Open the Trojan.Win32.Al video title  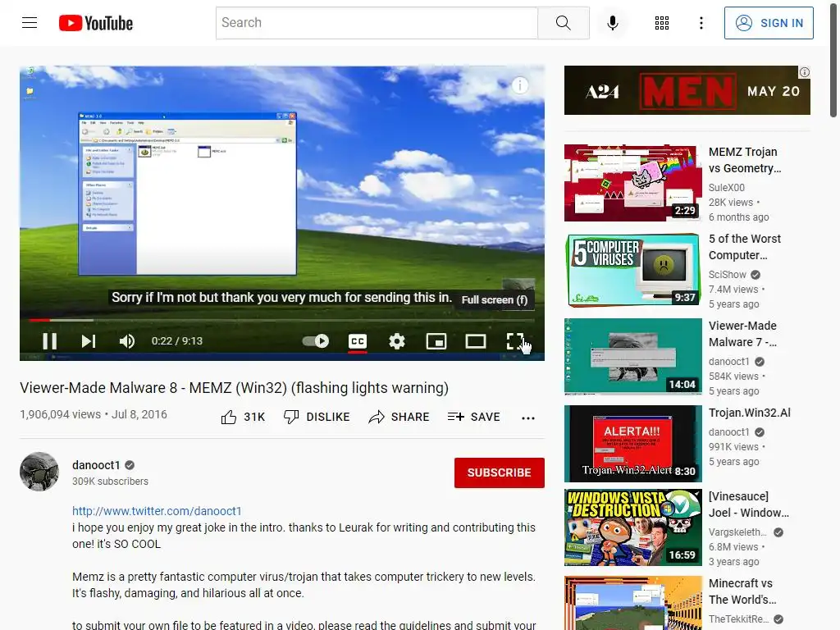click(750, 413)
